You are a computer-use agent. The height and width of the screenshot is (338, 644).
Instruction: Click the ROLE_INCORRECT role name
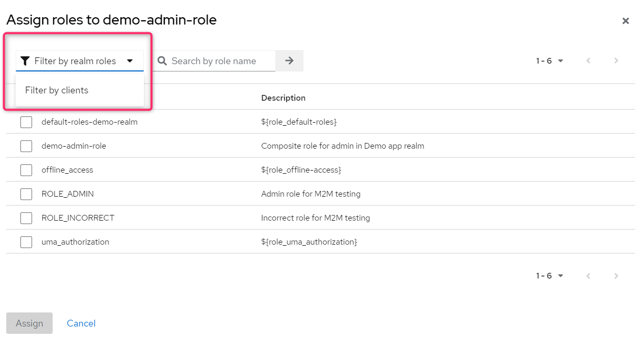(78, 218)
